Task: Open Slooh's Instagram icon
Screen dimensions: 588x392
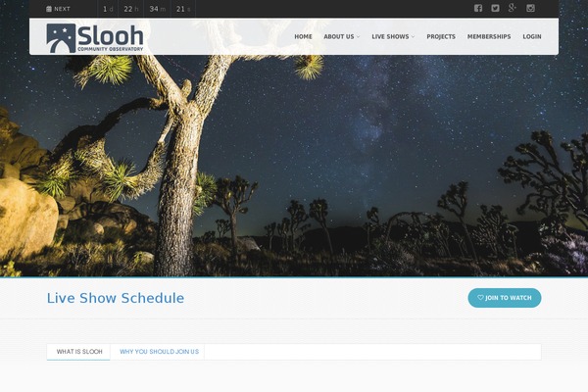Action: pos(530,8)
